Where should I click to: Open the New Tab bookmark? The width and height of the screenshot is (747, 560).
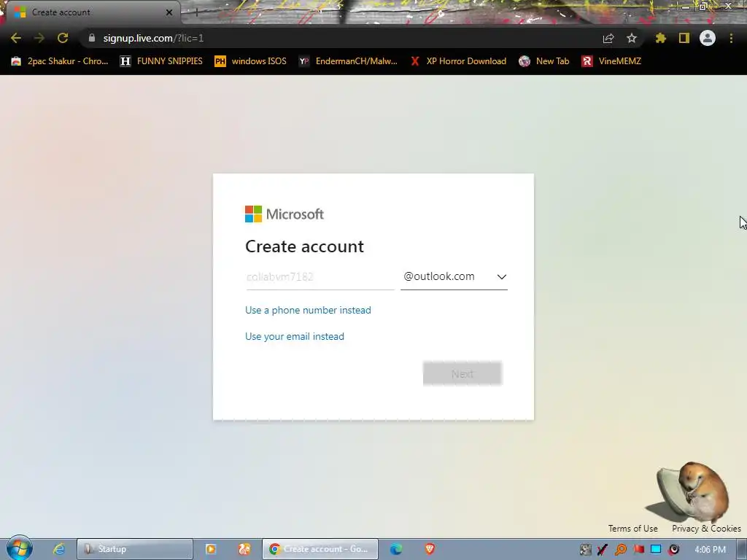pyautogui.click(x=544, y=61)
